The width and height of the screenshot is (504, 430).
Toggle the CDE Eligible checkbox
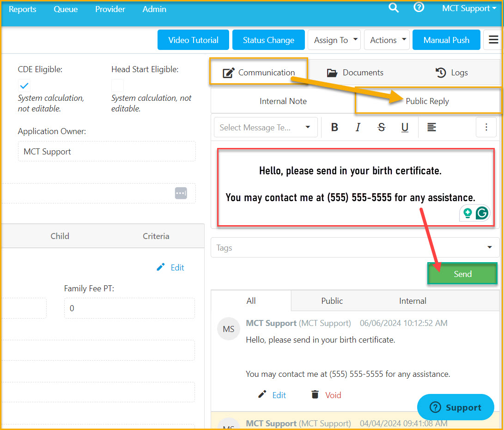[x=24, y=86]
